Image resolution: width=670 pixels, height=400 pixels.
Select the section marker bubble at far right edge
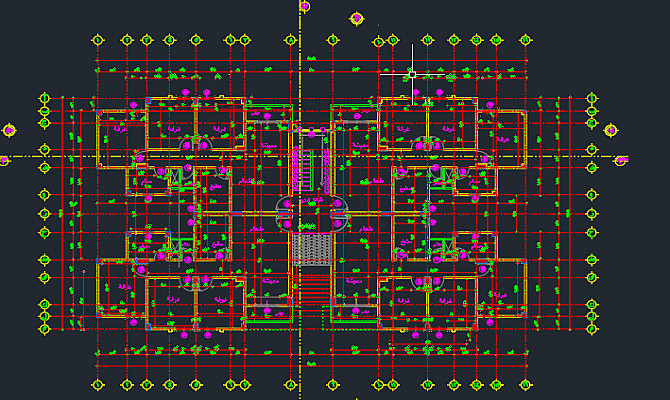click(x=611, y=130)
